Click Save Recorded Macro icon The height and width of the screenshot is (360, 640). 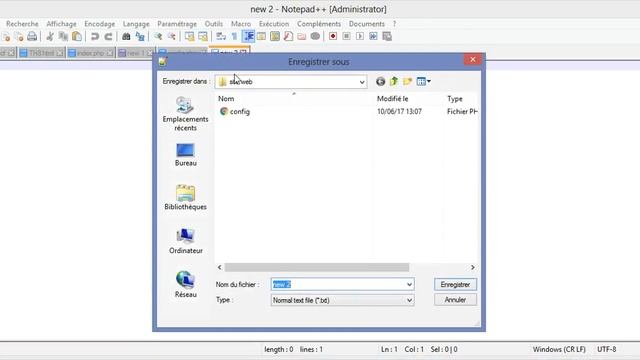coord(387,37)
